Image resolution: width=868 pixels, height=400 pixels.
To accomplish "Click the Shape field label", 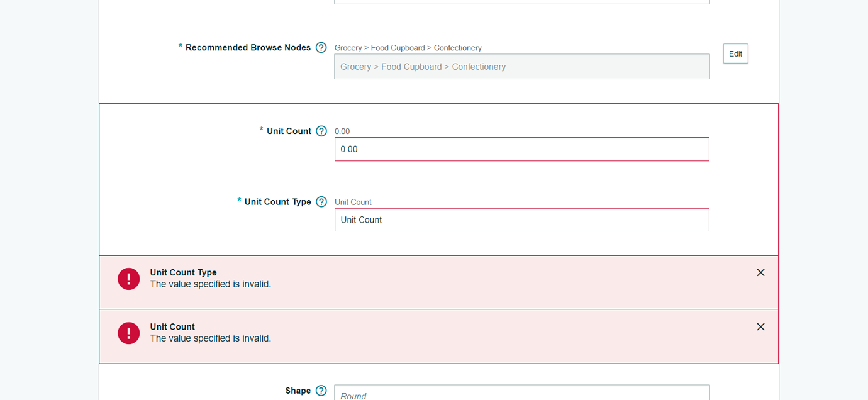I will (302, 391).
